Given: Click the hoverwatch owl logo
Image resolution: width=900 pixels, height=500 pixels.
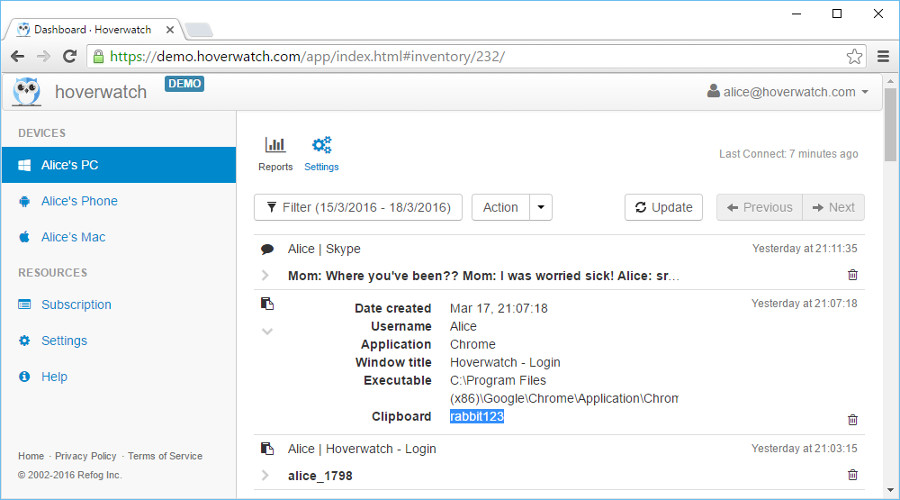Looking at the screenshot, I should click(28, 92).
